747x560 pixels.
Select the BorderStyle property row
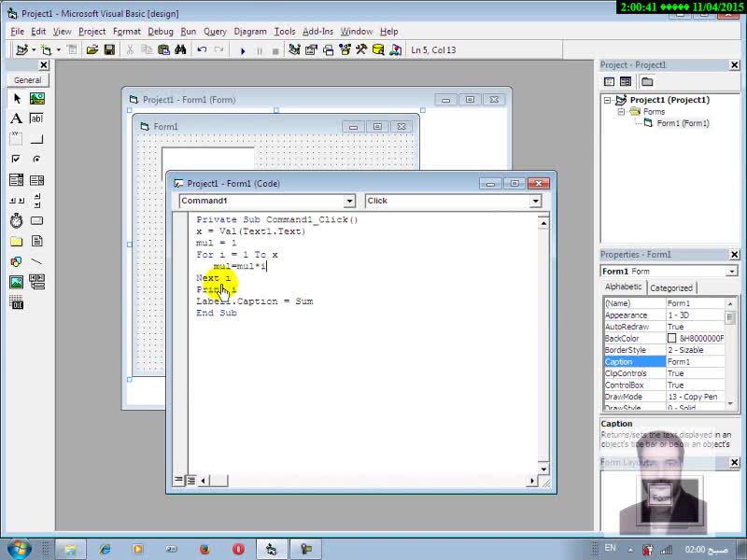[x=664, y=350]
